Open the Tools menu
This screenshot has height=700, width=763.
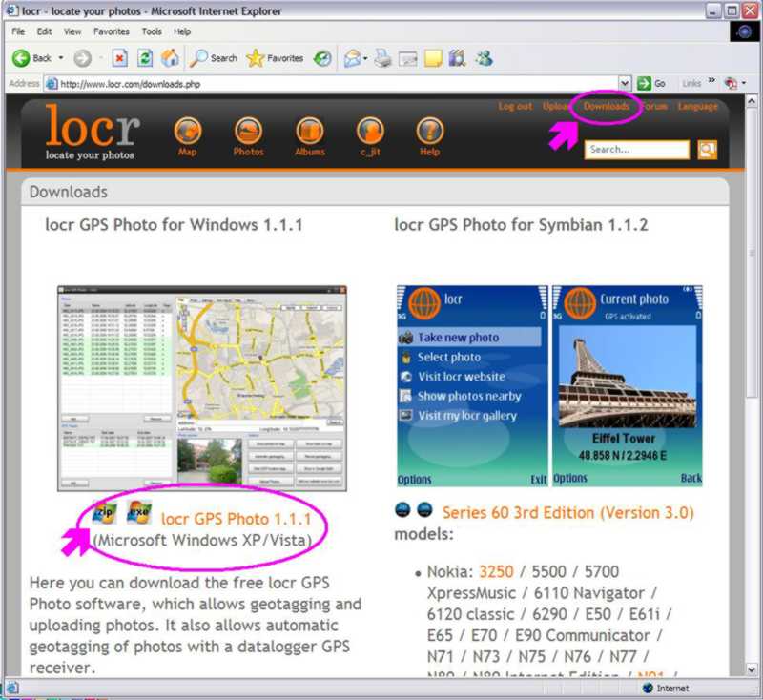[x=152, y=31]
